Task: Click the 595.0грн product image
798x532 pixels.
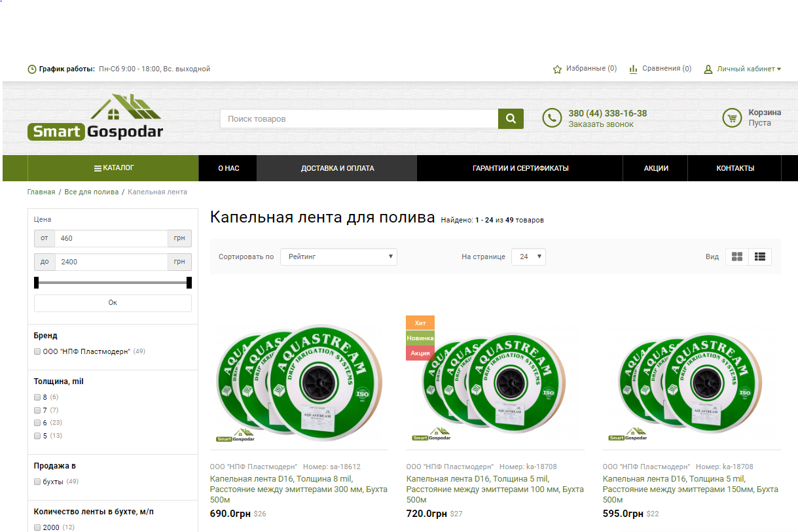Action: click(x=691, y=385)
